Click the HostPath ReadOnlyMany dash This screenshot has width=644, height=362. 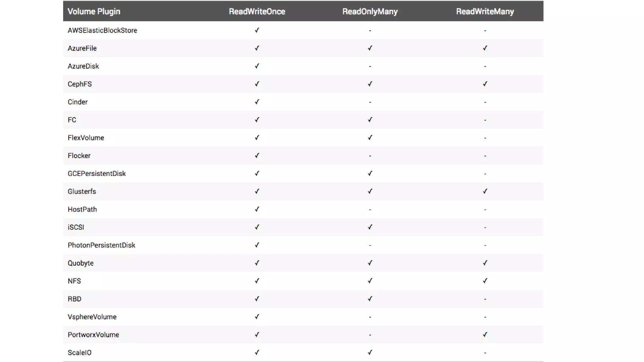coord(370,210)
